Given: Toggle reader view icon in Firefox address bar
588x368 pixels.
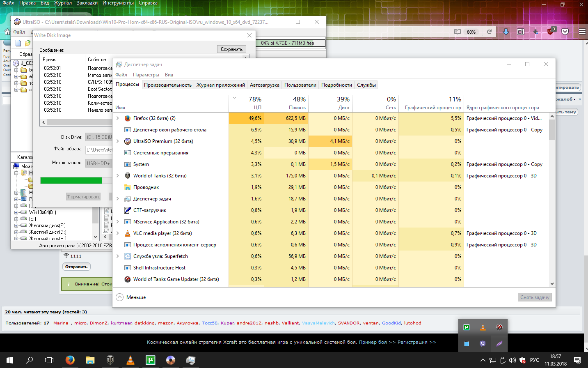Looking at the screenshot, I should [x=458, y=32].
